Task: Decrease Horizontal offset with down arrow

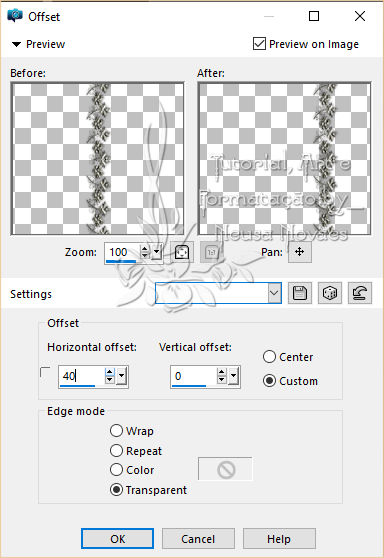Action: 110,380
